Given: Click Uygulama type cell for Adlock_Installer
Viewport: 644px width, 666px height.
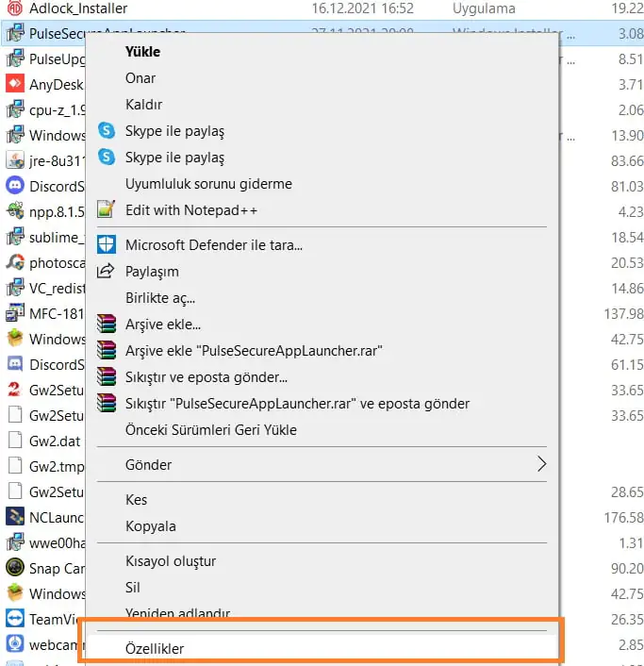Looking at the screenshot, I should coord(484,8).
